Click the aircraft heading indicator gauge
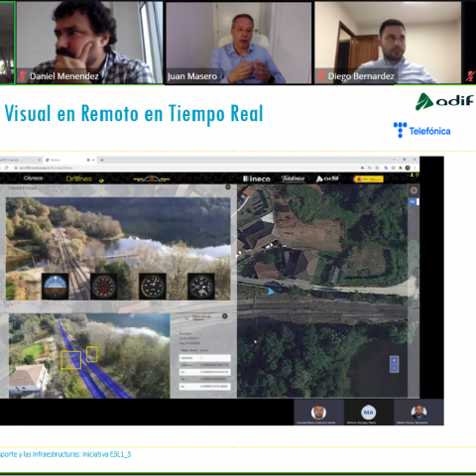 click(104, 287)
